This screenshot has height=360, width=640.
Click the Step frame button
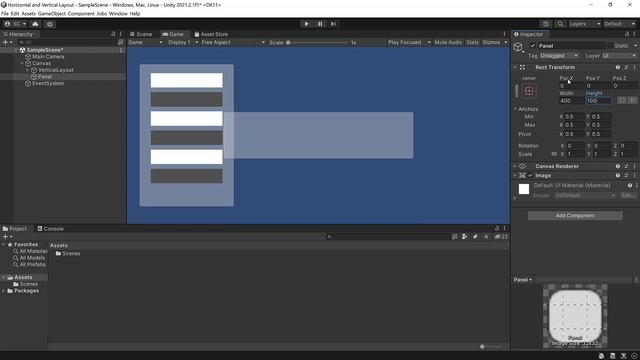(x=333, y=24)
